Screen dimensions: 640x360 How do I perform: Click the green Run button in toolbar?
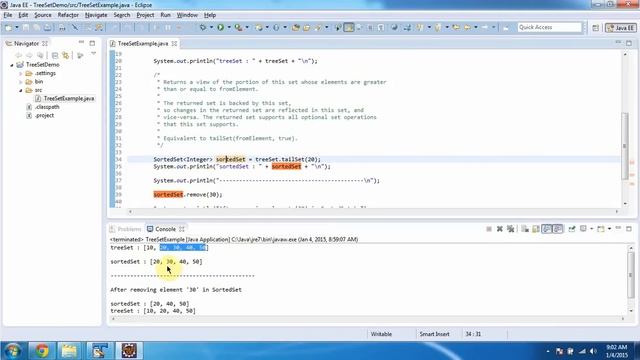click(220, 27)
